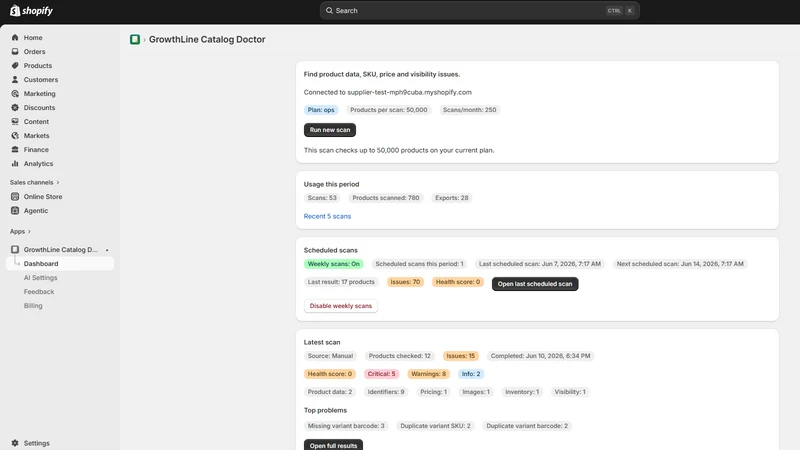This screenshot has width=800, height=450.
Task: Click the pin dot beside GrowthLine app
Action: tap(107, 250)
